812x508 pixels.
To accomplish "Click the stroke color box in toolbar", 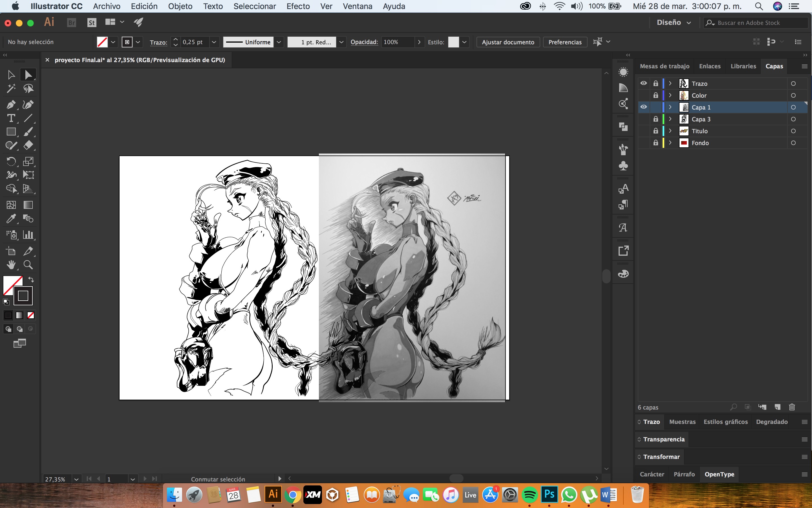I will pos(23,296).
